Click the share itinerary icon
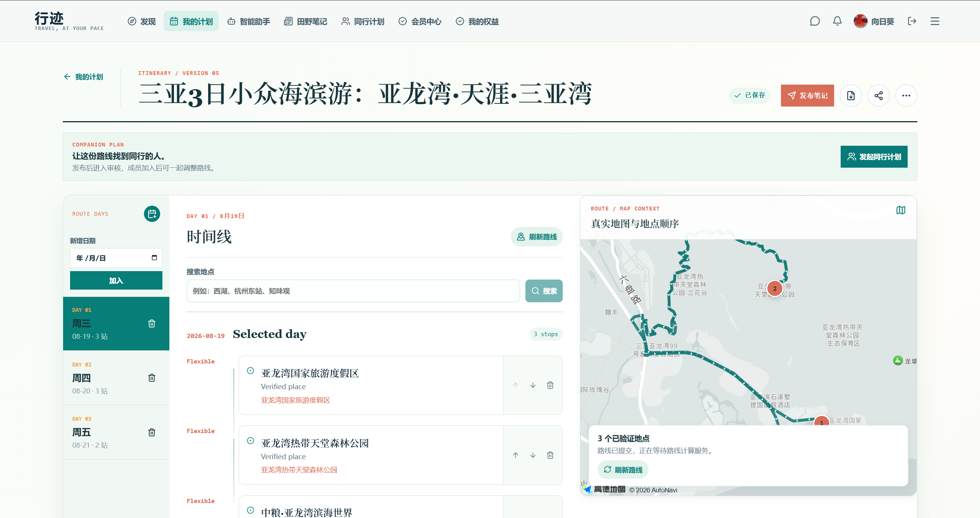This screenshot has height=518, width=980. coord(878,95)
